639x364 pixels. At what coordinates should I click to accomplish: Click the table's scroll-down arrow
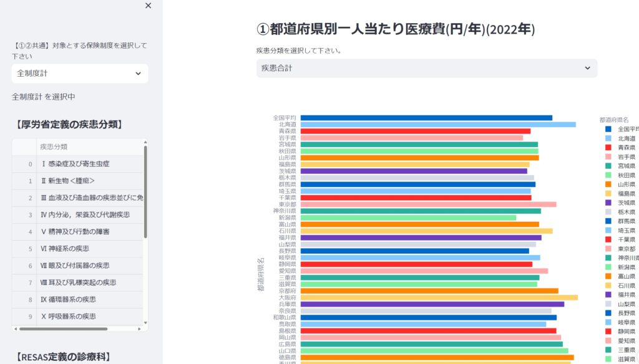pos(145,323)
